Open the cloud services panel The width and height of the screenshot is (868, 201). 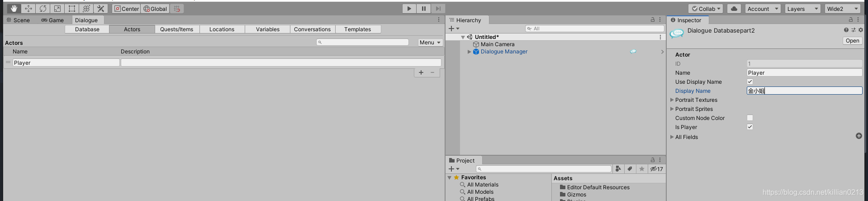click(734, 9)
